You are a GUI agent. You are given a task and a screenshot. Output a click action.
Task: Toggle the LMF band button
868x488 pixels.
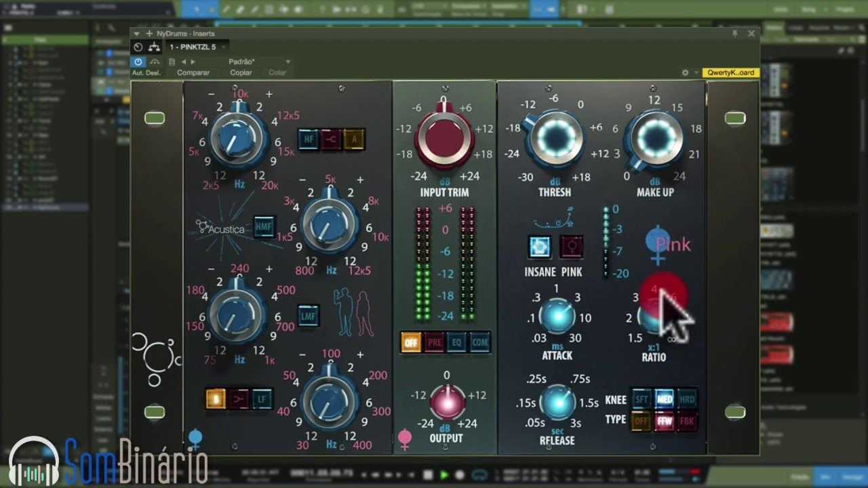point(309,315)
